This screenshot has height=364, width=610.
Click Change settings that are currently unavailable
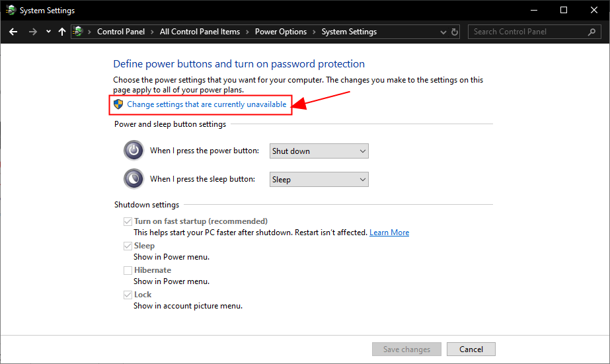(206, 104)
